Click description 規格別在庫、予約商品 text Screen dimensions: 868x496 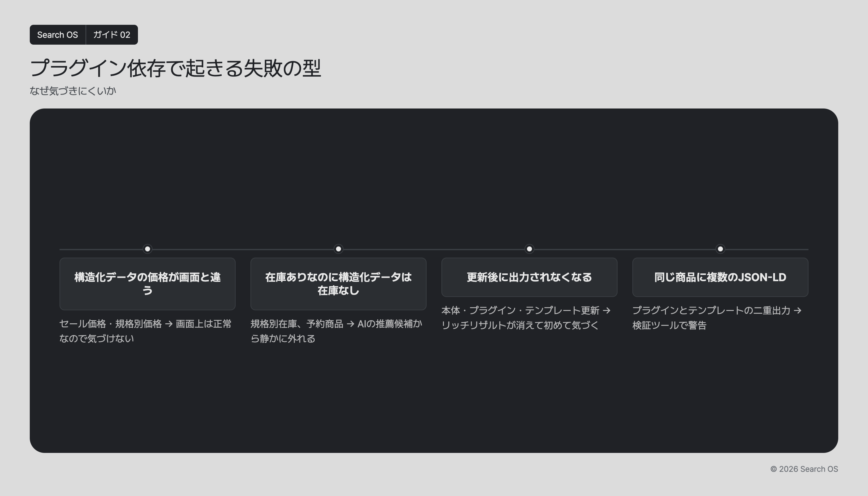coord(337,331)
